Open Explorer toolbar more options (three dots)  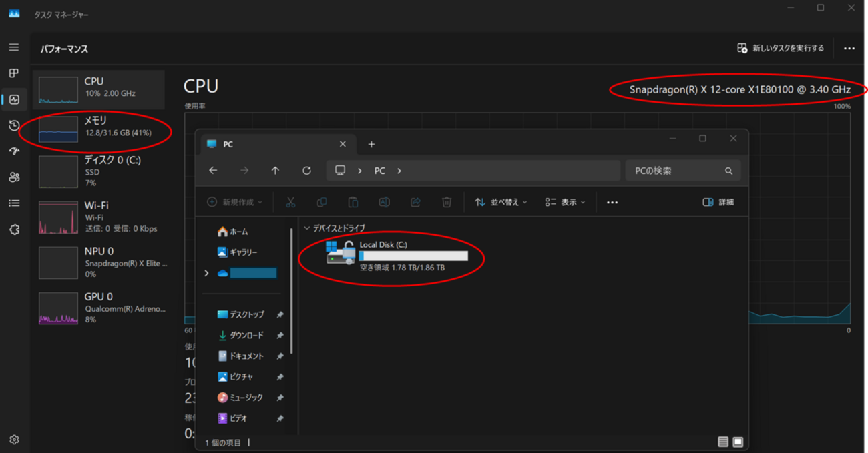click(x=612, y=202)
